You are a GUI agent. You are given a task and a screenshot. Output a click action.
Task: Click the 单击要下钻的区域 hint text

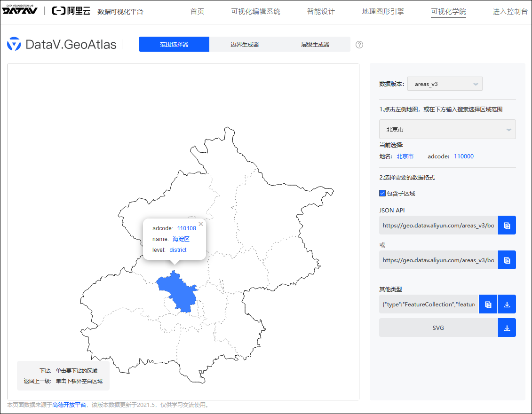[x=77, y=371]
